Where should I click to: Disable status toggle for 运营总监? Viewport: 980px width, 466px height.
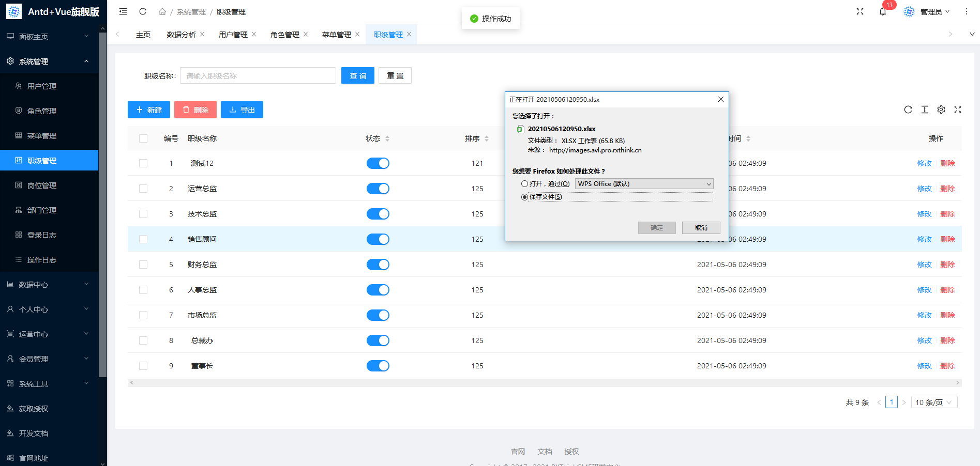click(378, 189)
